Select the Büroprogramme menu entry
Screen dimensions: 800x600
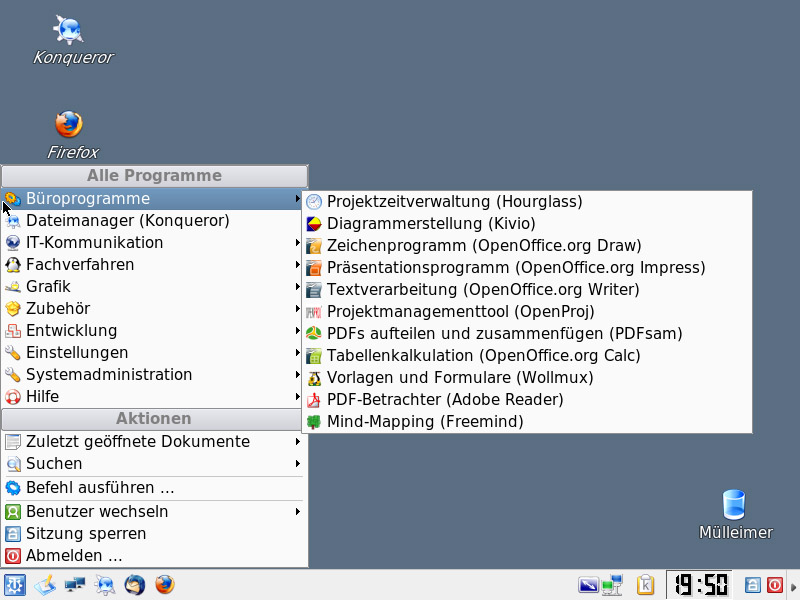pos(153,198)
